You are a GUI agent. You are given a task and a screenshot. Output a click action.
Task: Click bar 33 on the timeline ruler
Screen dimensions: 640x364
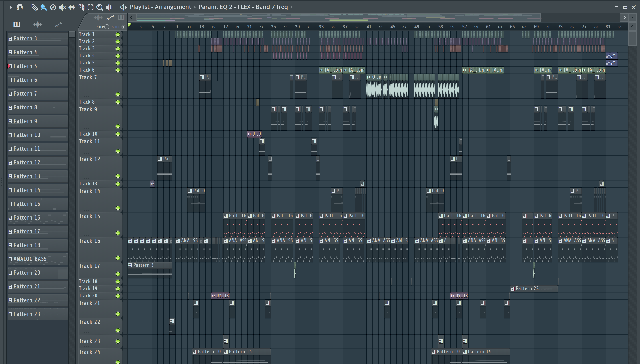pyautogui.click(x=321, y=27)
